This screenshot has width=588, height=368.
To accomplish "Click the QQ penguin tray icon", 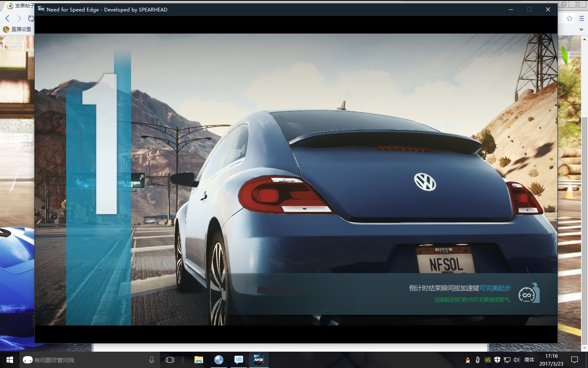I will (x=468, y=360).
